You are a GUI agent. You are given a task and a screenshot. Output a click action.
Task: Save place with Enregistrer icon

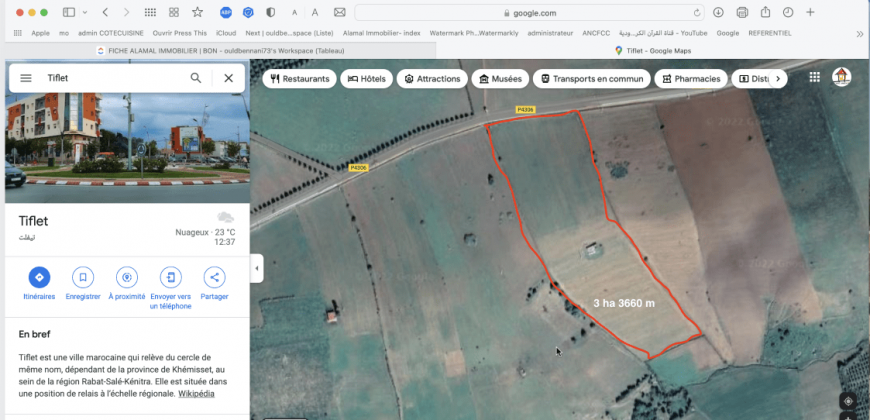[83, 277]
